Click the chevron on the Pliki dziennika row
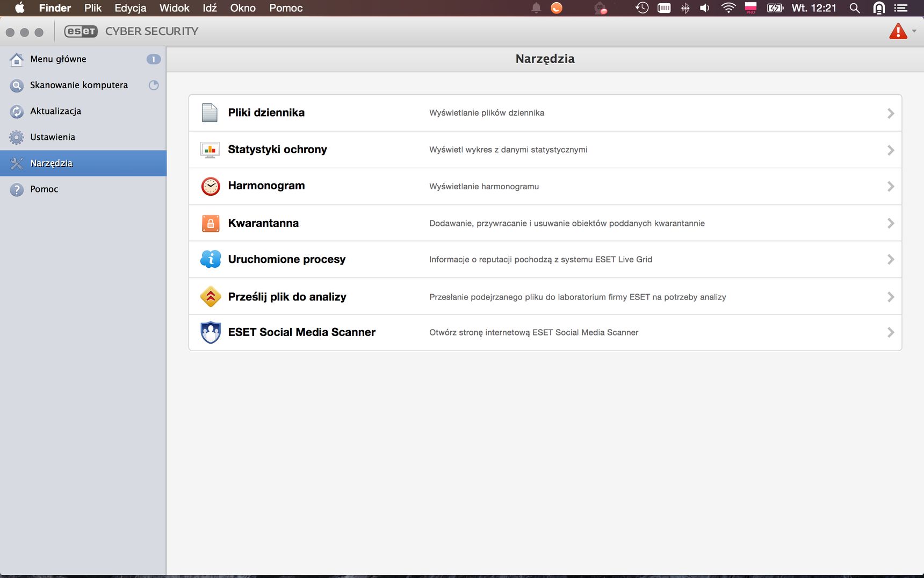 891,113
